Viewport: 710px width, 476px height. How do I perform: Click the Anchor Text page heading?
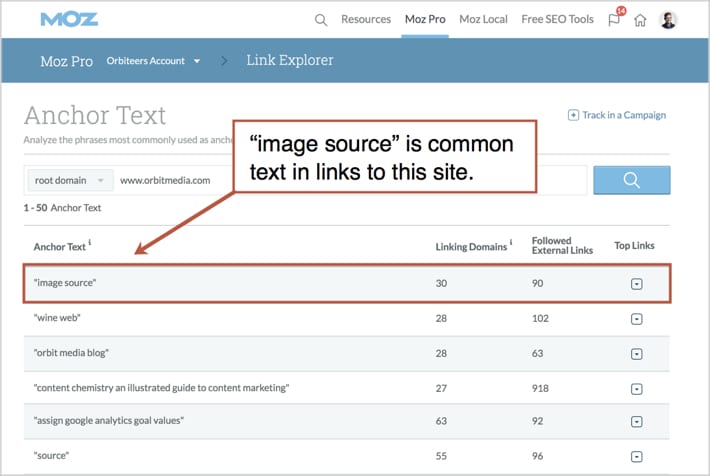click(95, 115)
